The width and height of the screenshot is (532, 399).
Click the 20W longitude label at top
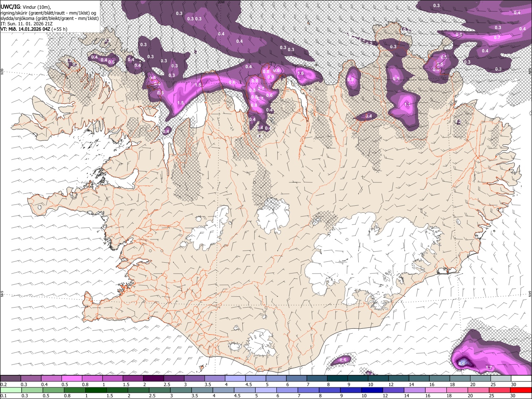tap(221, 2)
